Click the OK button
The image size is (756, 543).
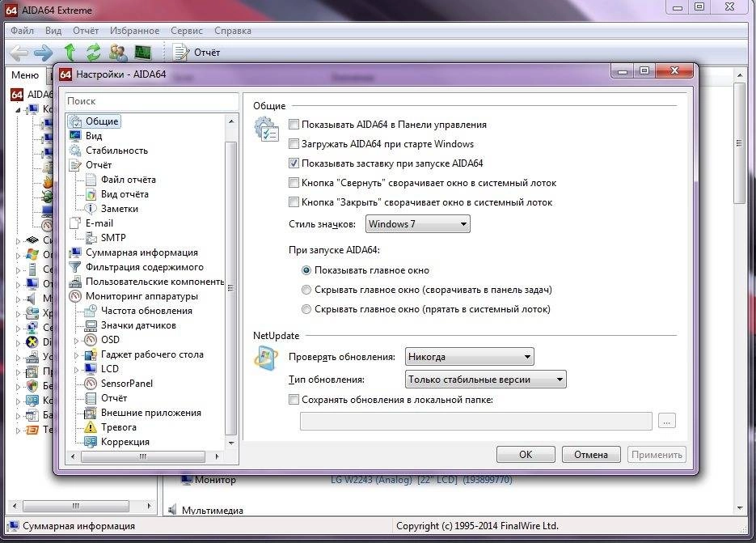(526, 455)
